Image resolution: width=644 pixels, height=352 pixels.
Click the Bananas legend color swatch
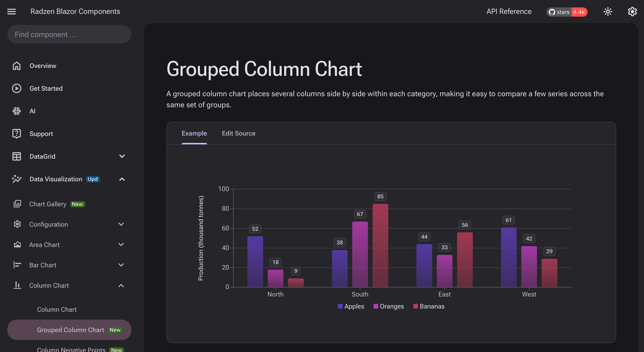(415, 306)
